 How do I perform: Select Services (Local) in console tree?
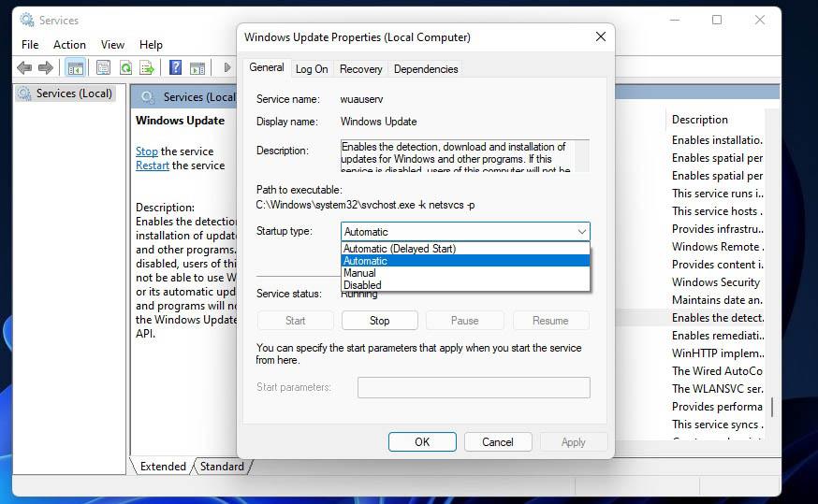click(74, 94)
